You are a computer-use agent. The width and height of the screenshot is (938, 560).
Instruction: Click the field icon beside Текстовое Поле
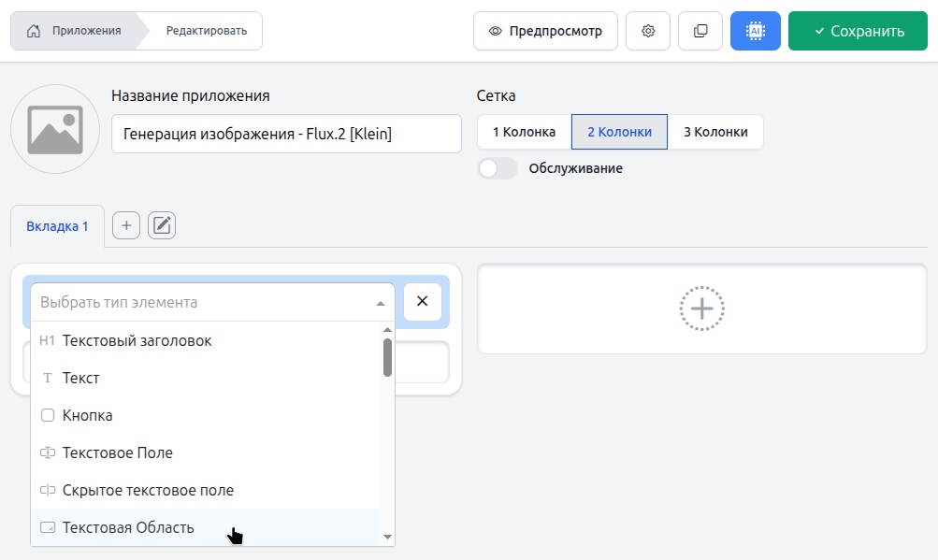[x=48, y=452]
